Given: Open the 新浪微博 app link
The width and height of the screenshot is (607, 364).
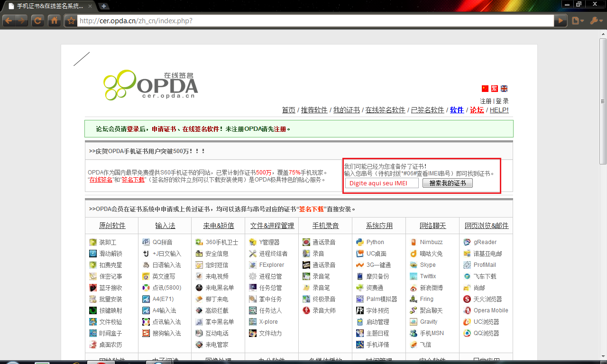Looking at the screenshot, I should (x=431, y=288).
